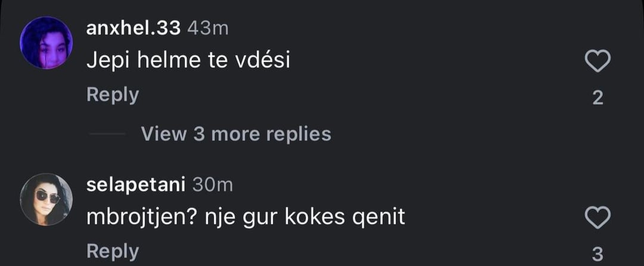
Task: Open the selapetani username link
Action: point(137,185)
